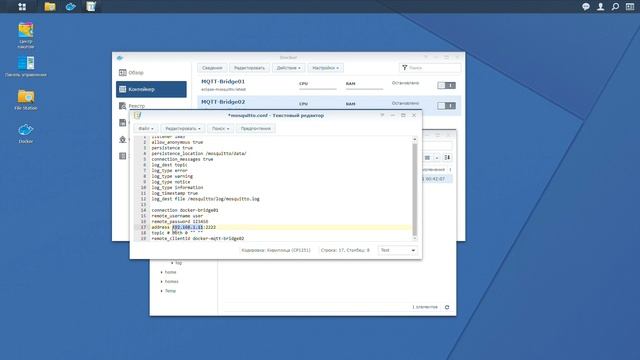Open the Settings dropdown in Docker toolbar
The width and height of the screenshot is (640, 360).
click(325, 68)
